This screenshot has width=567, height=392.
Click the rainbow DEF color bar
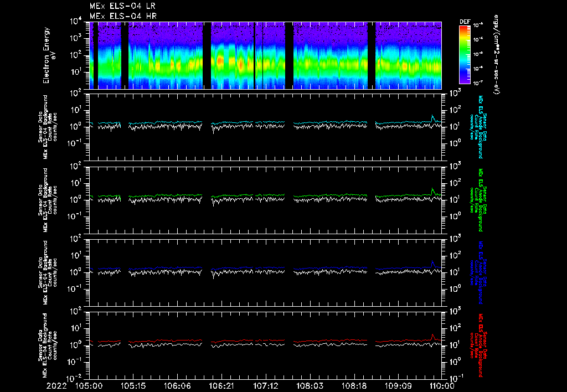[x=465, y=55]
